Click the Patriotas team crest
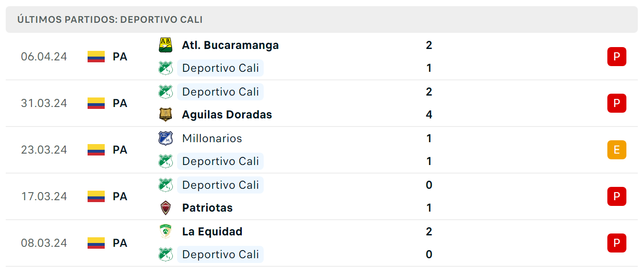Viewport: 644px width, 272px height. point(165,208)
